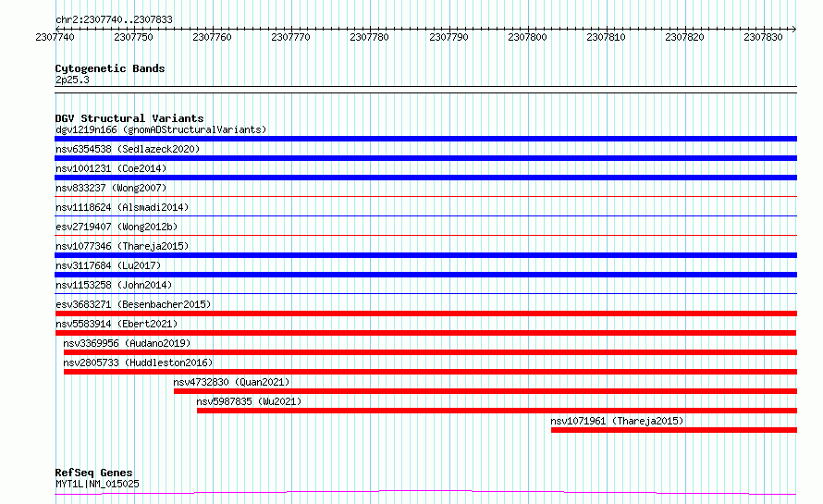Open the nsv5583914 (Ebert2021) variant label
823x504 pixels.
point(117,324)
